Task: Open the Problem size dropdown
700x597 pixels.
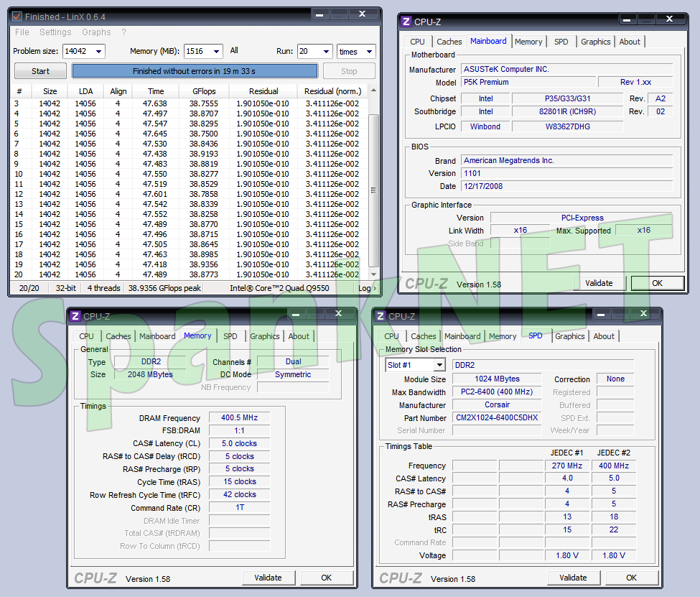Action: (98, 52)
